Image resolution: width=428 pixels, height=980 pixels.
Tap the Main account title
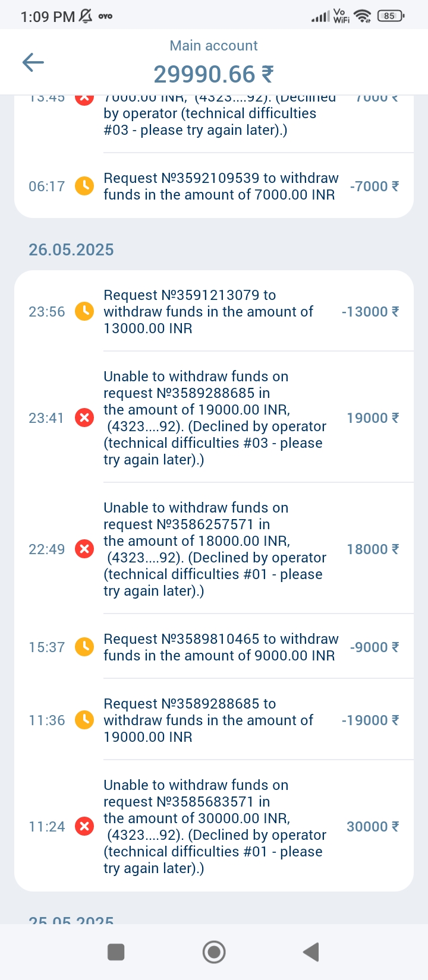point(213,46)
